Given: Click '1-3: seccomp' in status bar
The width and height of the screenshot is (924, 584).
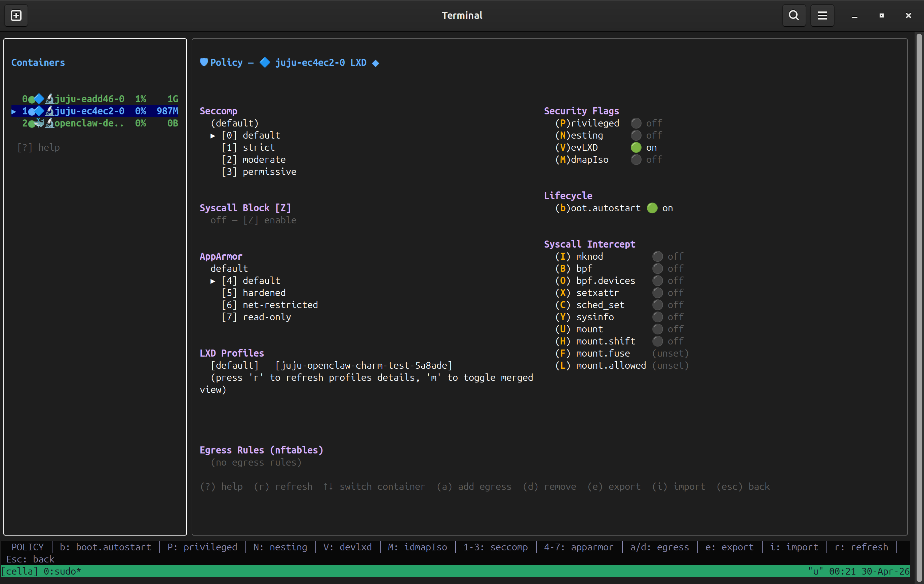Looking at the screenshot, I should [496, 547].
